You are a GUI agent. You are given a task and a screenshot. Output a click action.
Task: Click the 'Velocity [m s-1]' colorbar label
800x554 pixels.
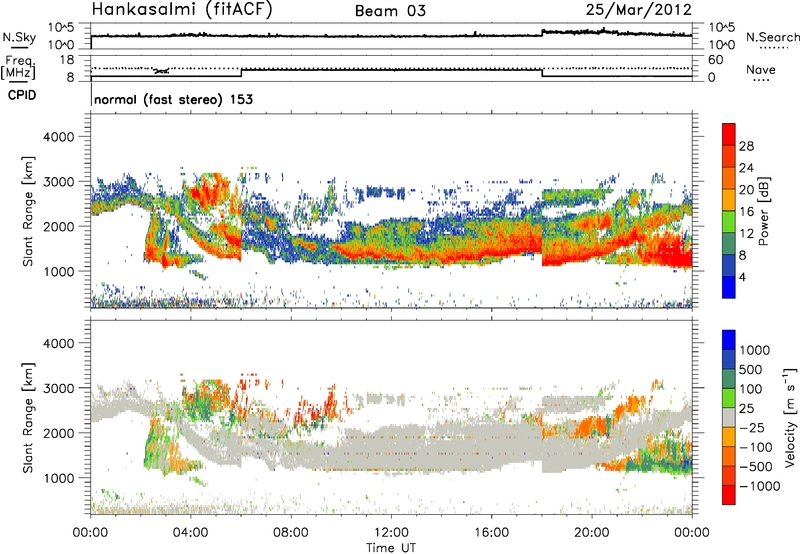[790, 417]
